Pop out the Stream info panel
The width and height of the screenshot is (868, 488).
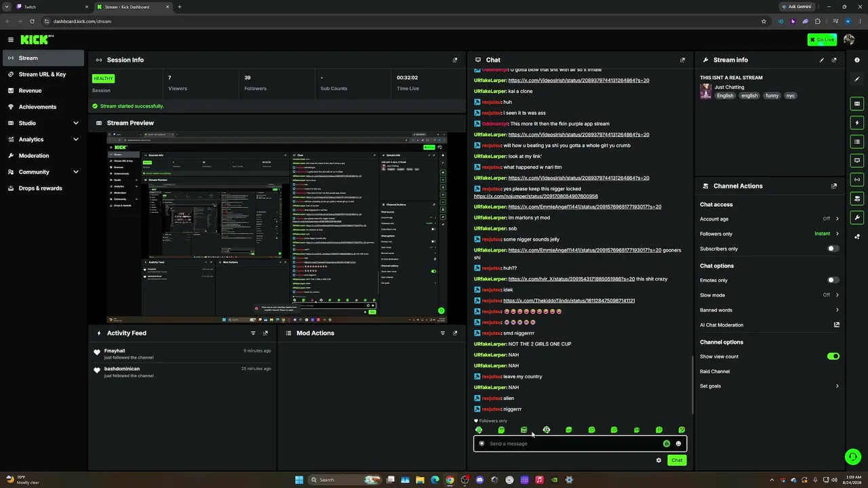(x=834, y=60)
